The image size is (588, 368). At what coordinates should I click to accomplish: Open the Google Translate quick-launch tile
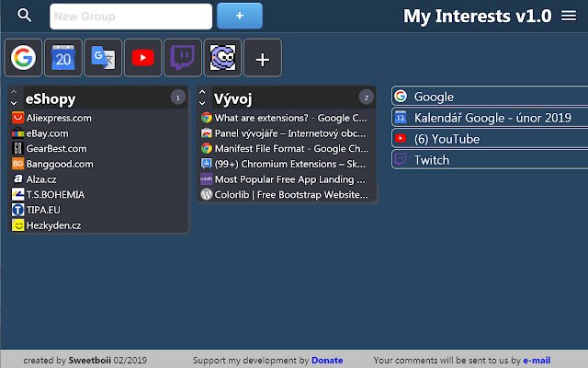[x=103, y=58]
